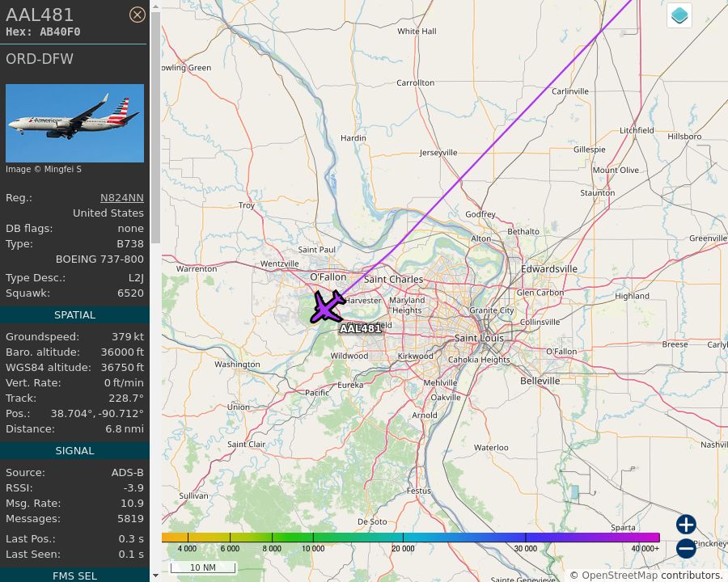Click the sidebar scrollbar thumb
The width and height of the screenshot is (728, 582).
click(x=155, y=128)
